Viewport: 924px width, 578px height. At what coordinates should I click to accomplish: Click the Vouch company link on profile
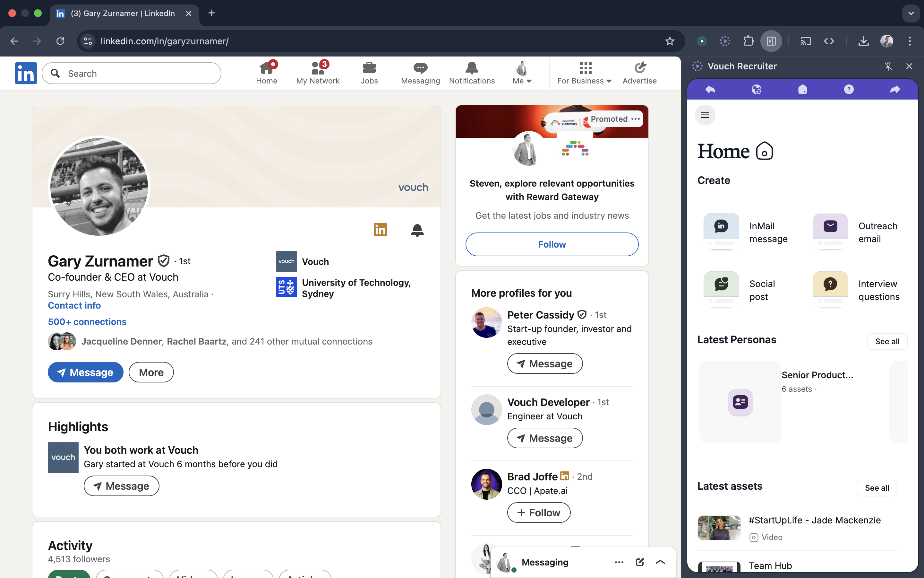coord(303,261)
